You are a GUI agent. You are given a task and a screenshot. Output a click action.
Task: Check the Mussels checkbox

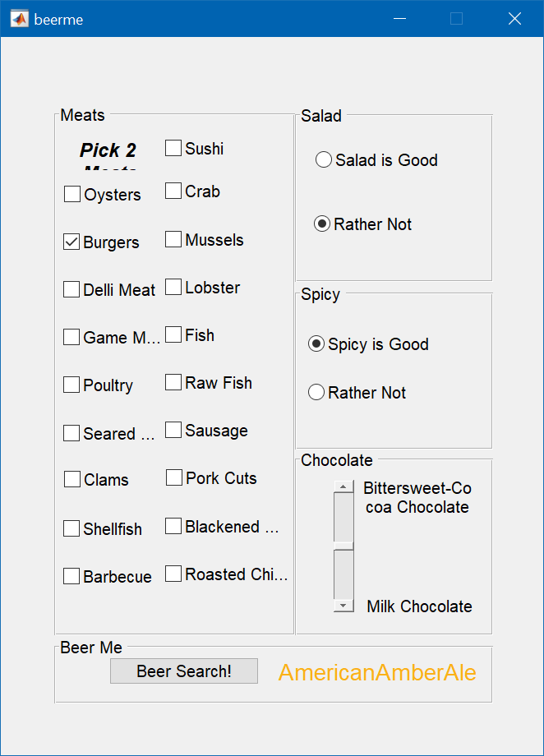click(x=173, y=239)
